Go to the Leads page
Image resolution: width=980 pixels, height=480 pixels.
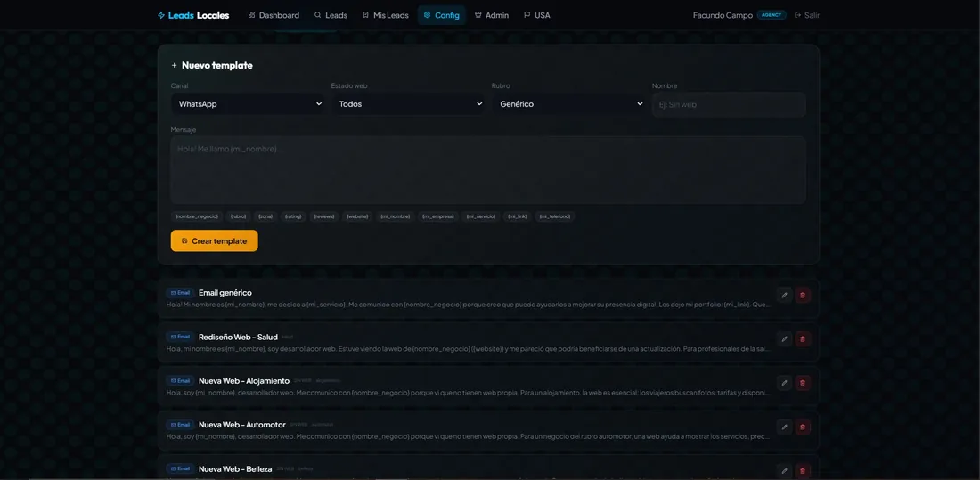pos(331,15)
